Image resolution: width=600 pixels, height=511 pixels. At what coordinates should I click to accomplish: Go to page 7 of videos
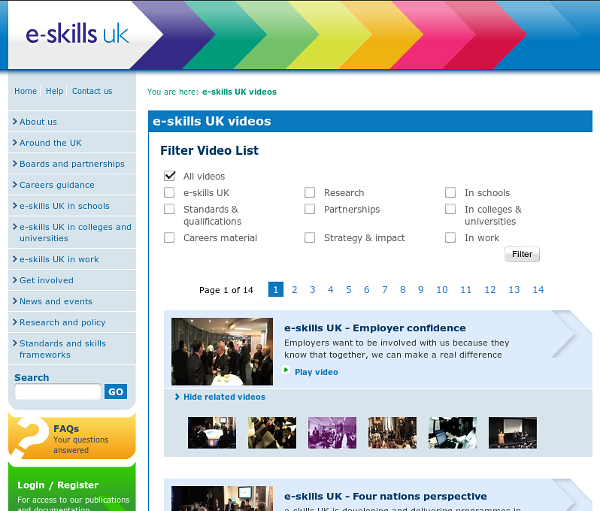click(385, 290)
